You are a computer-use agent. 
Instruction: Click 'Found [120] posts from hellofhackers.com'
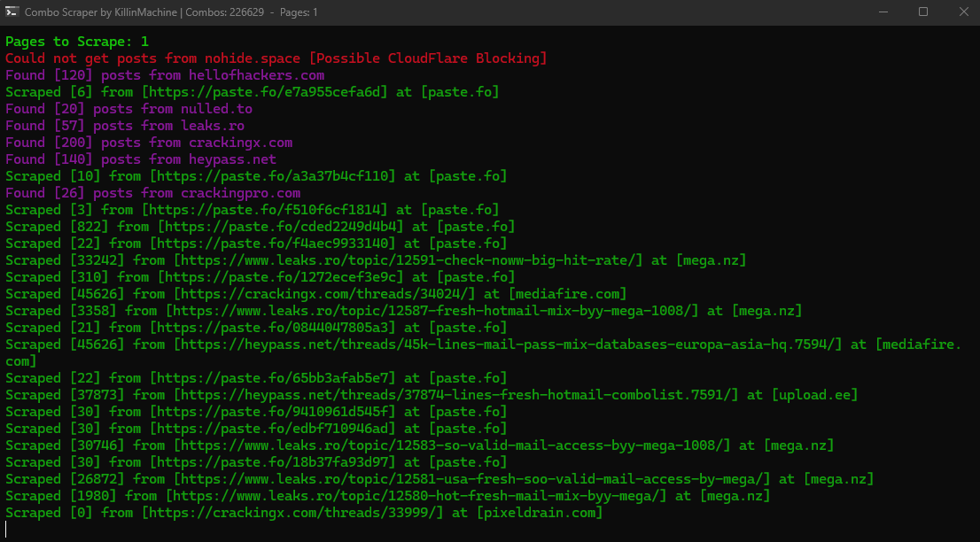click(165, 75)
